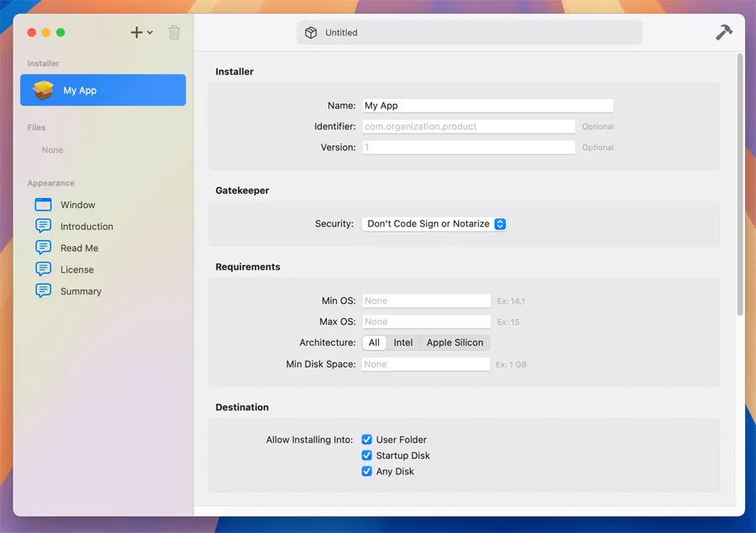
Task: Toggle the Startup Disk checkbox
Action: (x=367, y=455)
